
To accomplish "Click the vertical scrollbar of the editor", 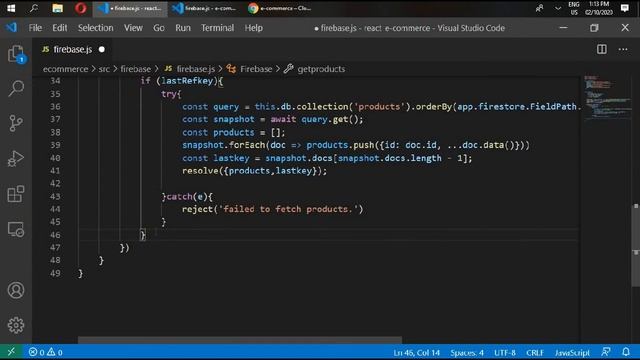I will [636, 245].
